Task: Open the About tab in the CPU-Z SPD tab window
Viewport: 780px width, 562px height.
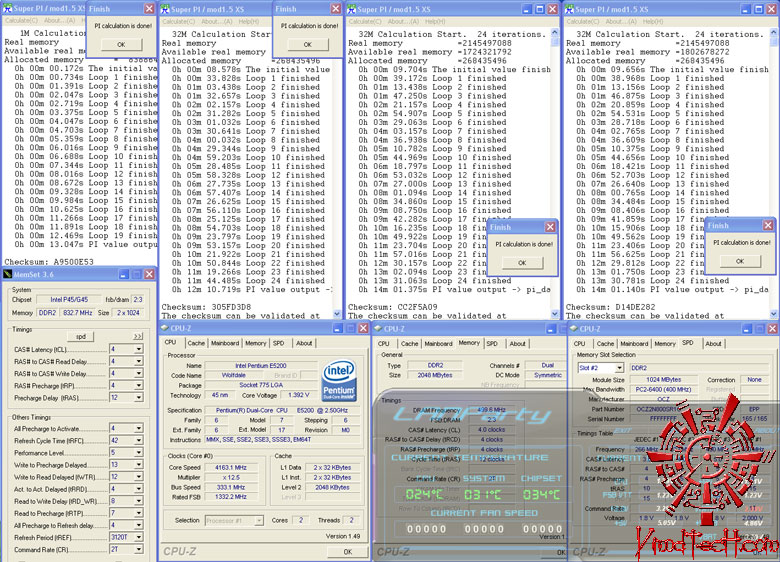Action: [x=713, y=344]
